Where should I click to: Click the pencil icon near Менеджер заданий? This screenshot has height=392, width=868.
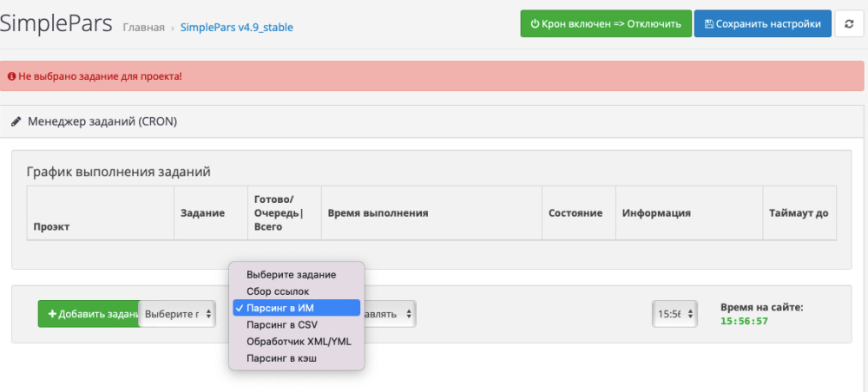[x=16, y=121]
